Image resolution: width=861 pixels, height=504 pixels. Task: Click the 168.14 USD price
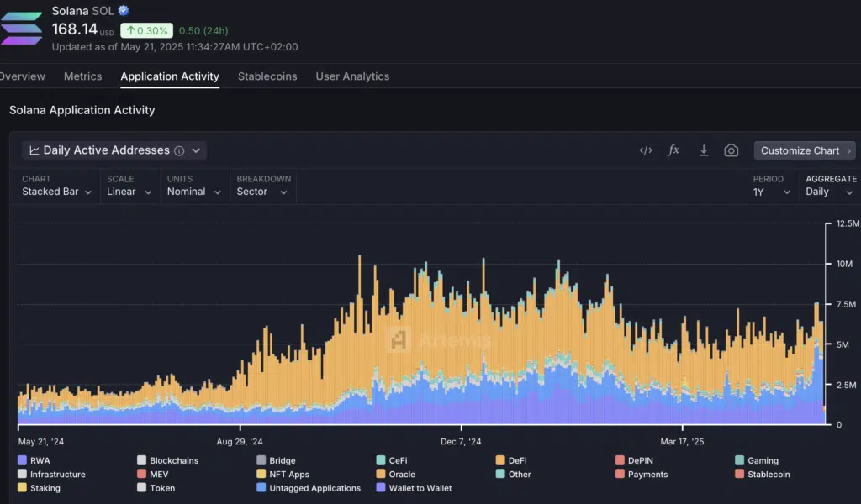[x=82, y=29]
